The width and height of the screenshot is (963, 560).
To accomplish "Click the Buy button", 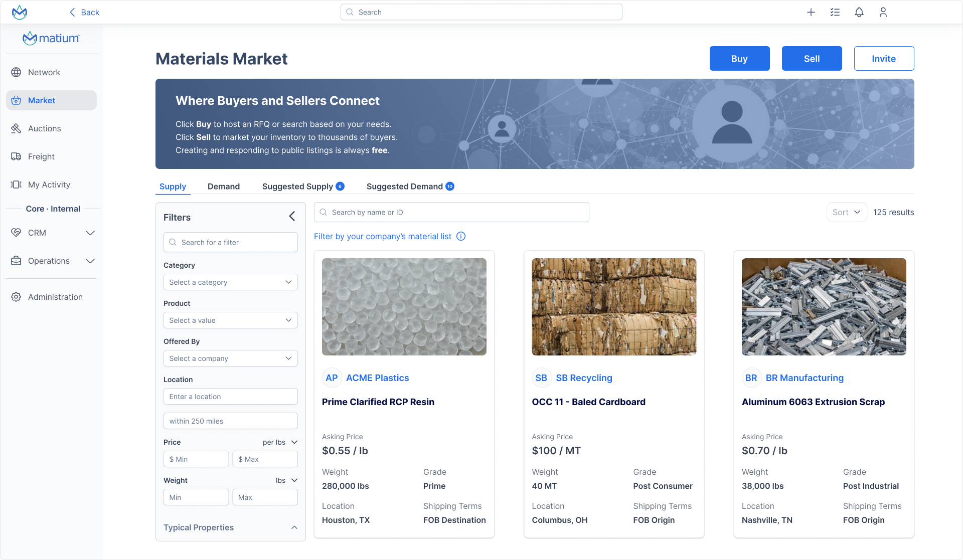I will (739, 58).
